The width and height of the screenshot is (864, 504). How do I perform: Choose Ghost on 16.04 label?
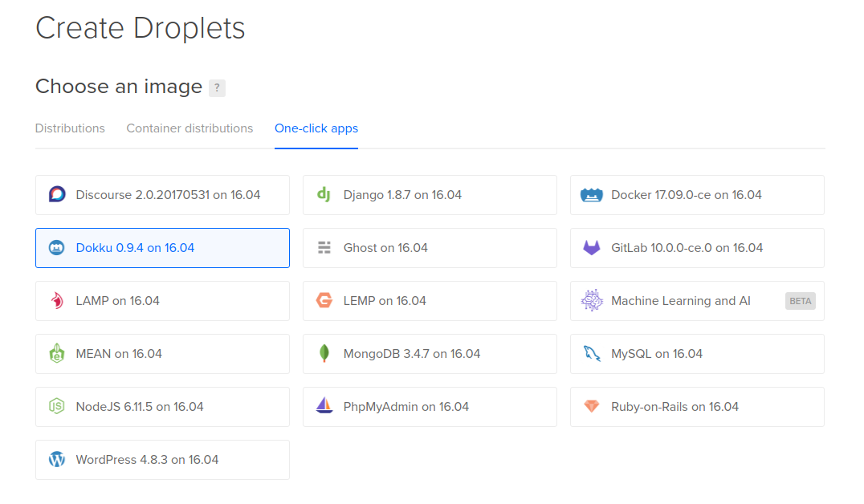tap(385, 248)
